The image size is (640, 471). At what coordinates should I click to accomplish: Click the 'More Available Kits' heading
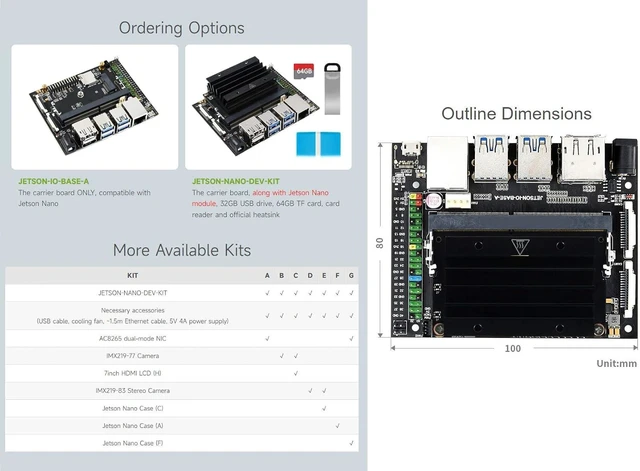pyautogui.click(x=182, y=250)
